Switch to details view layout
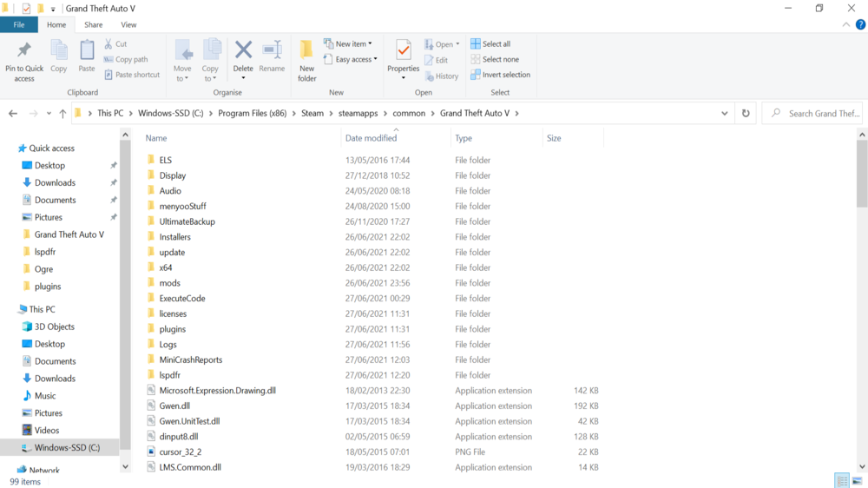 (841, 481)
